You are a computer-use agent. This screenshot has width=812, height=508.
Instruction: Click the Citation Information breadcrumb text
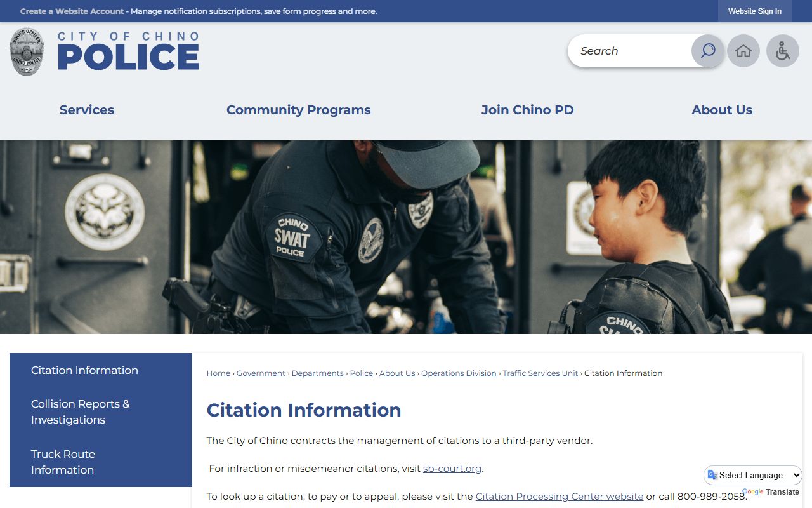click(623, 373)
